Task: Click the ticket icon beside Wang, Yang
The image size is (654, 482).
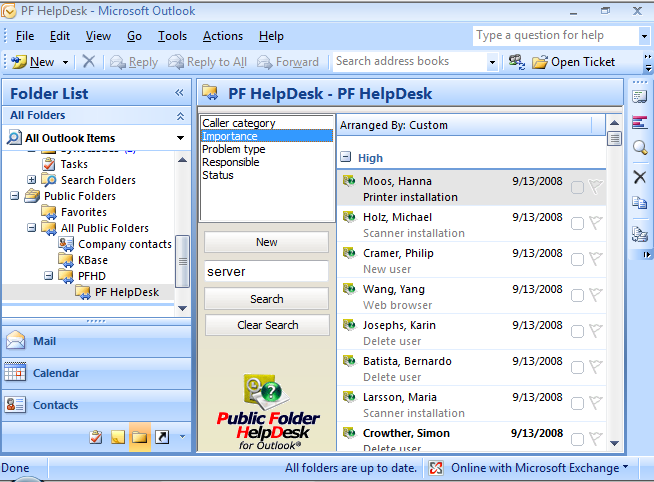Action: 349,289
